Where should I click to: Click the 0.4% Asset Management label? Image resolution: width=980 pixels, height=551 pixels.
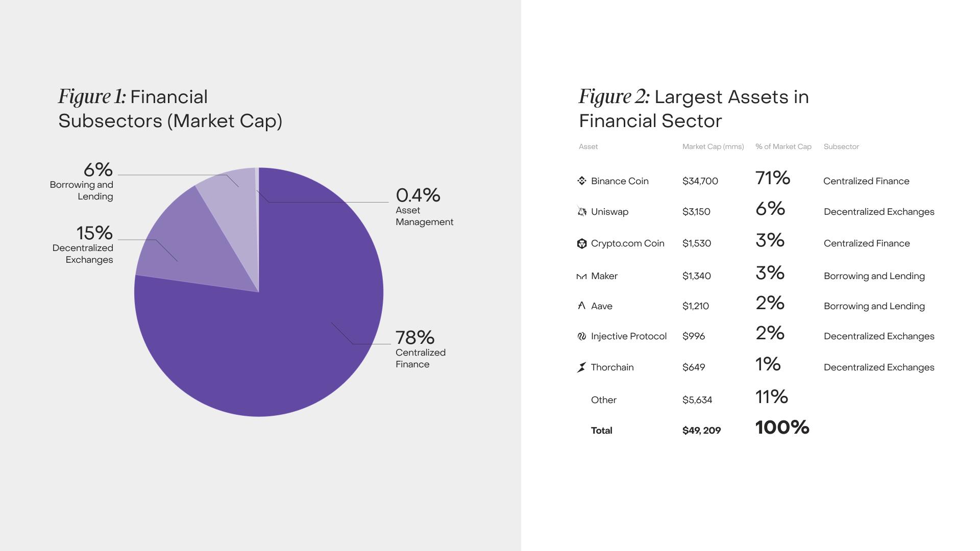pyautogui.click(x=424, y=207)
